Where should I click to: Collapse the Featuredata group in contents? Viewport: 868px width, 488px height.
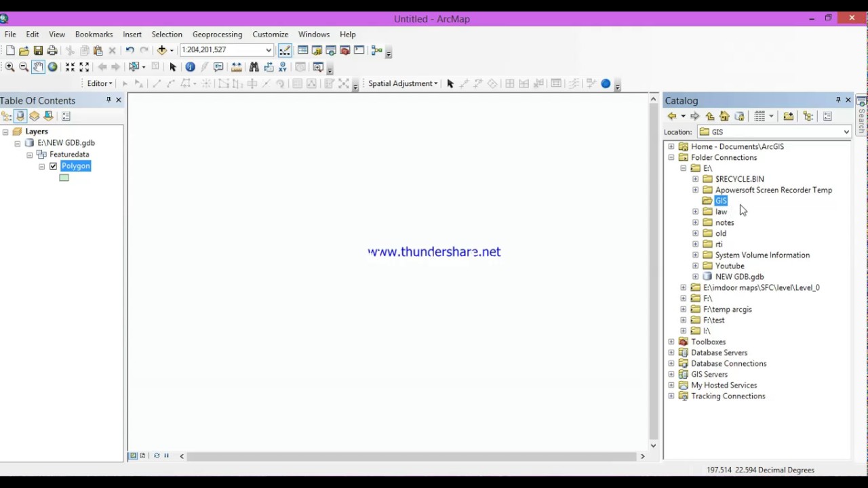(30, 155)
